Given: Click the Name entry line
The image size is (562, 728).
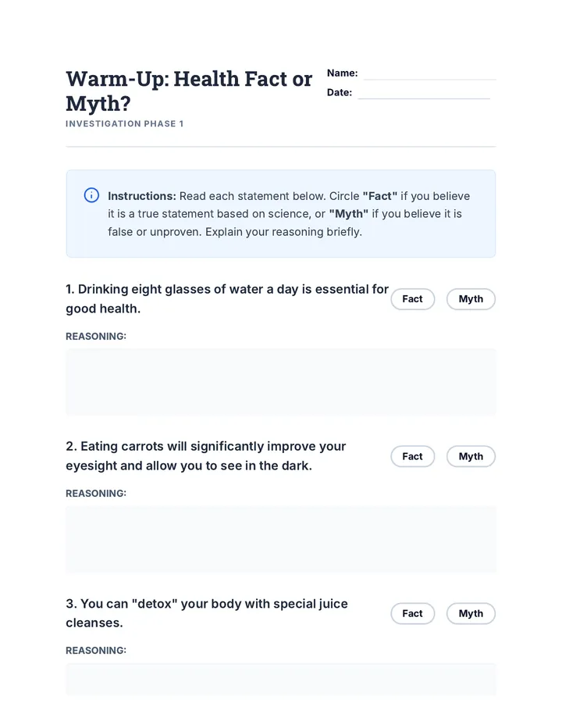Looking at the screenshot, I should [430, 74].
